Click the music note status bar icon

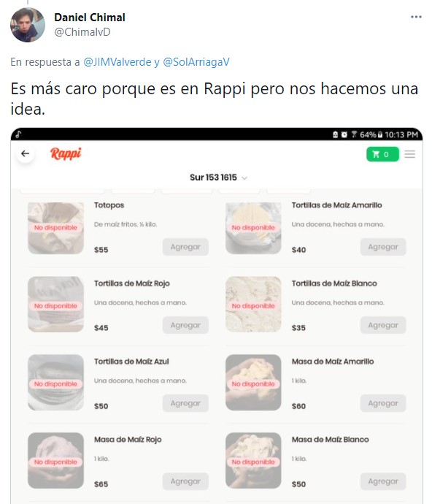(x=18, y=134)
